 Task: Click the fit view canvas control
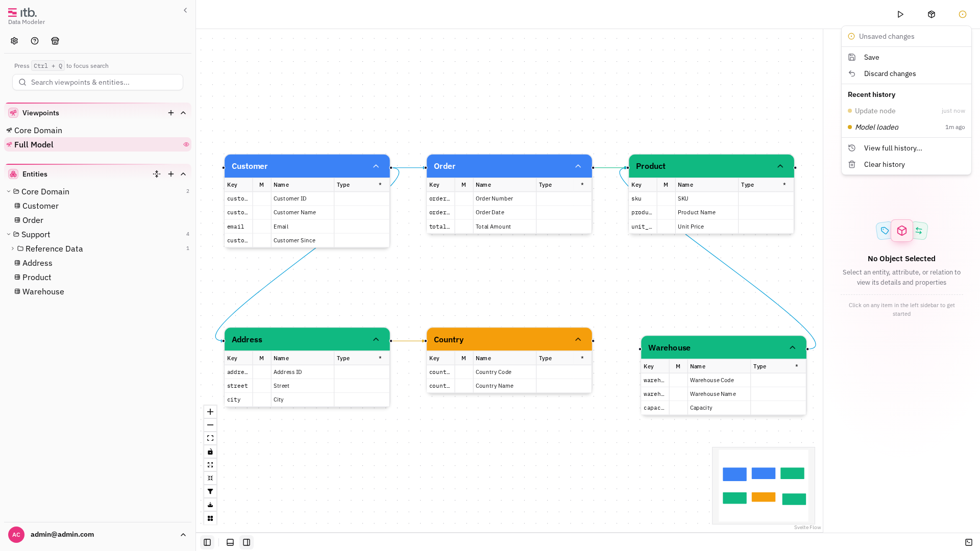[x=210, y=438]
